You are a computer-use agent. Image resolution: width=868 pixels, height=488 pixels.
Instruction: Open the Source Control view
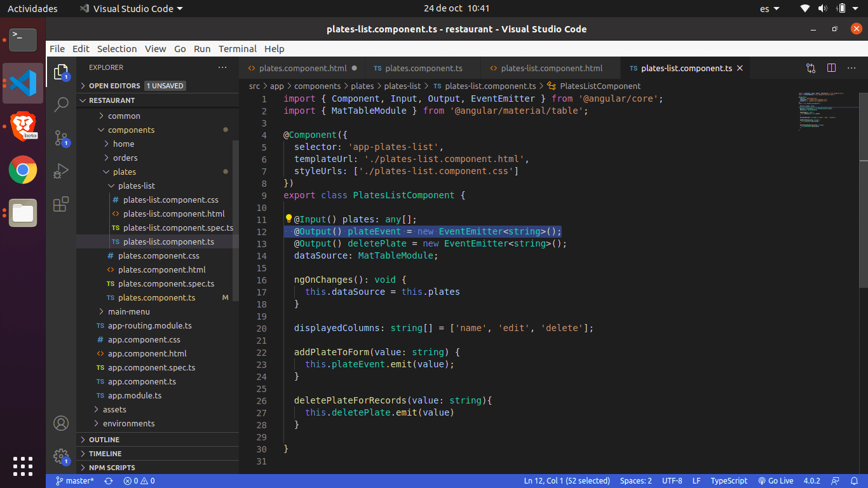61,138
